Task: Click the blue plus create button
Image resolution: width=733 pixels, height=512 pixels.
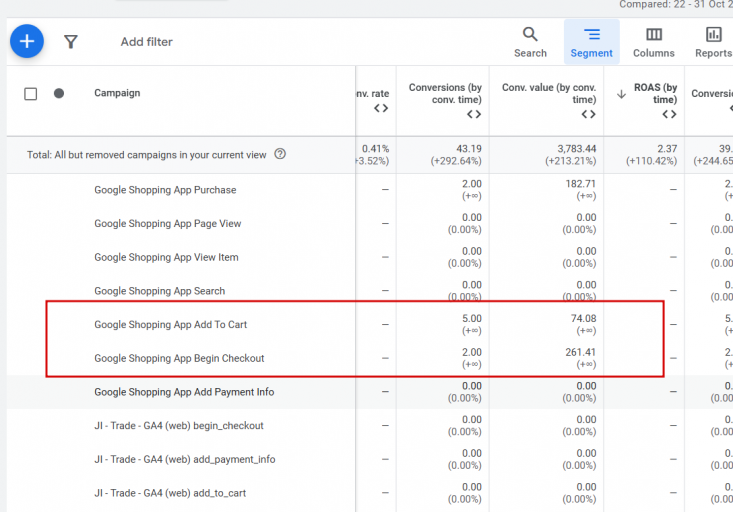Action: (x=27, y=41)
